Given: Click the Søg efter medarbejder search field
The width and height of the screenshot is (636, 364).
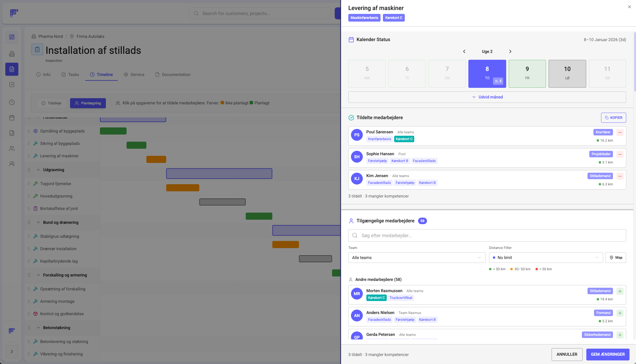Looking at the screenshot, I should [x=487, y=235].
